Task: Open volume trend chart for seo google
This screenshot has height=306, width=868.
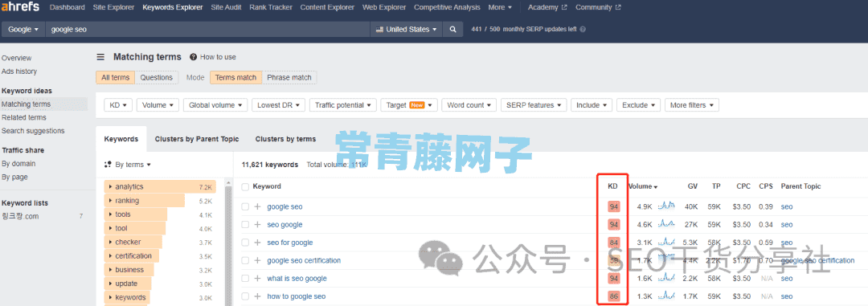Action: coord(666,224)
